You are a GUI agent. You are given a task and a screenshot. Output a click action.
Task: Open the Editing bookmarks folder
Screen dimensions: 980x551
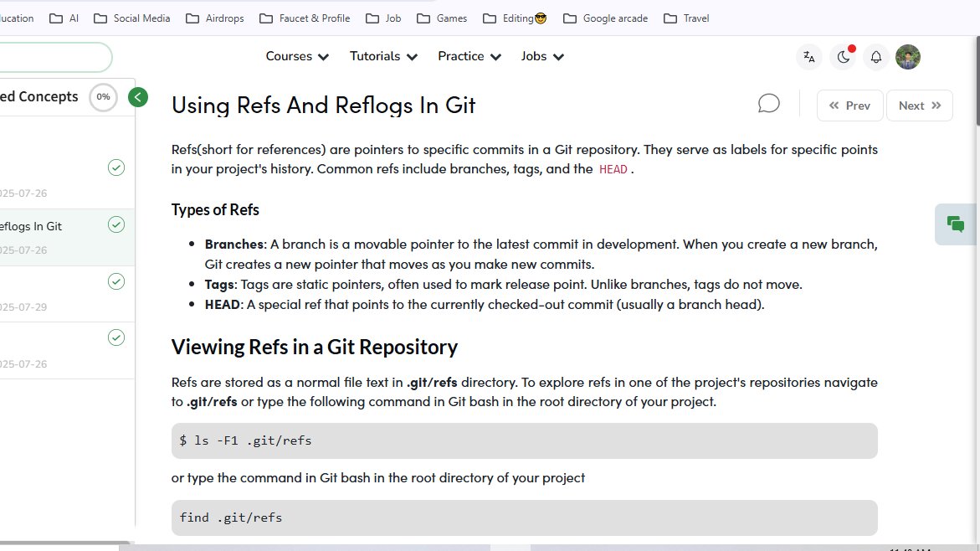515,18
